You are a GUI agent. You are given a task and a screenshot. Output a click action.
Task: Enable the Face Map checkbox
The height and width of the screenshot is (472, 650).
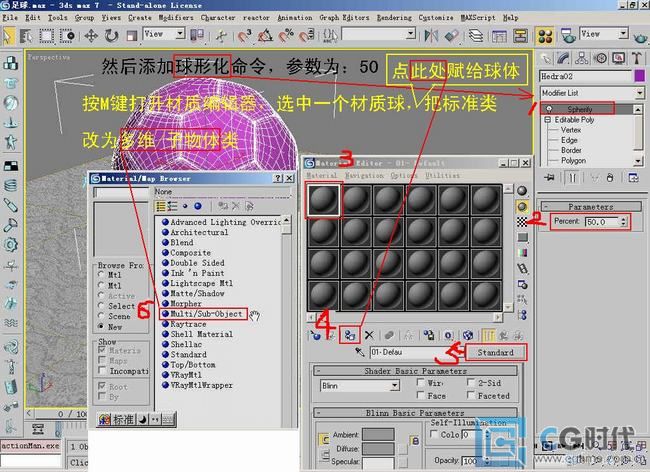421,395
